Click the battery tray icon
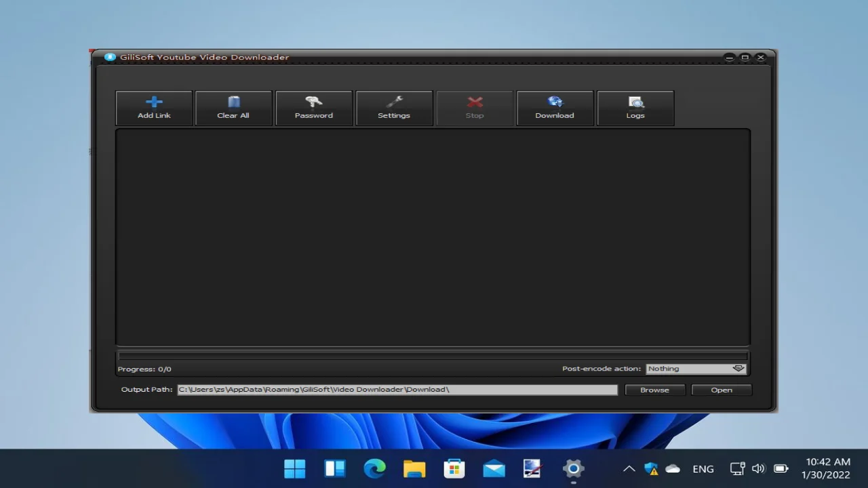This screenshot has height=488, width=868. (781, 468)
